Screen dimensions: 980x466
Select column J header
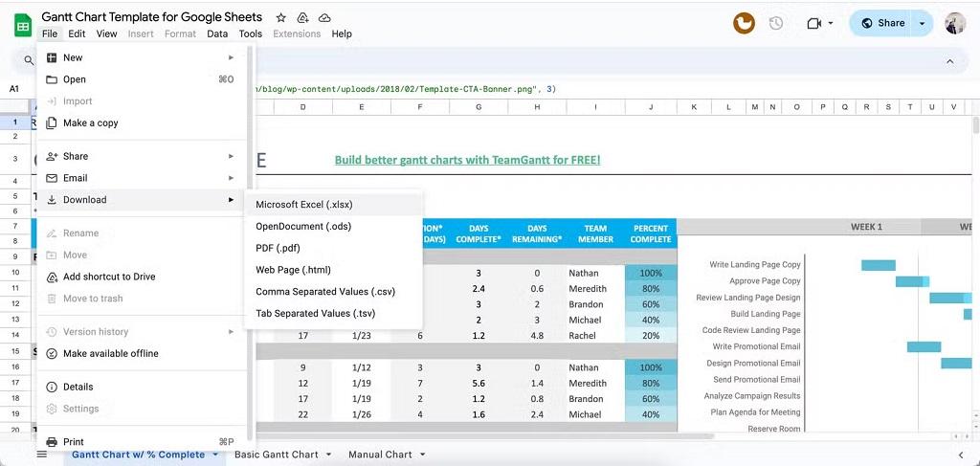pos(651,107)
